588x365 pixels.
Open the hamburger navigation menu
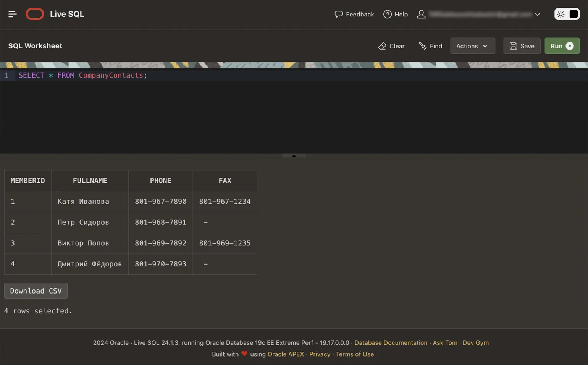click(x=12, y=14)
